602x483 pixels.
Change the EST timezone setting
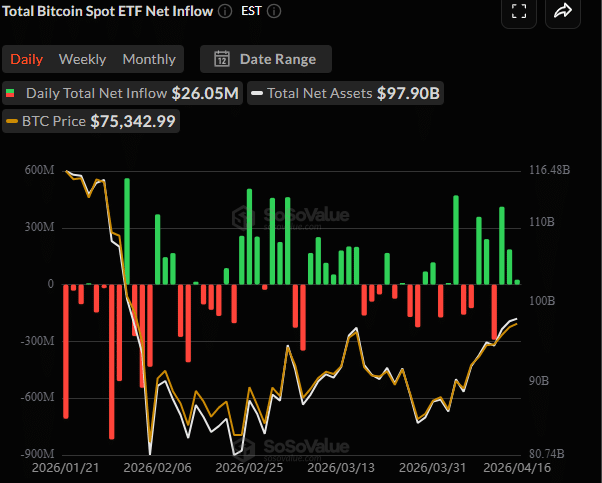pos(252,10)
